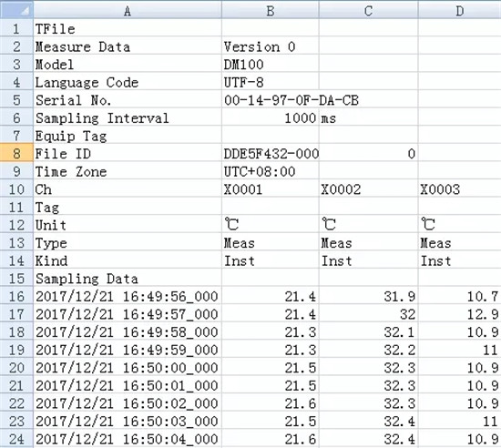Select the Sampling Data label cell
The image size is (501, 448).
128,278
